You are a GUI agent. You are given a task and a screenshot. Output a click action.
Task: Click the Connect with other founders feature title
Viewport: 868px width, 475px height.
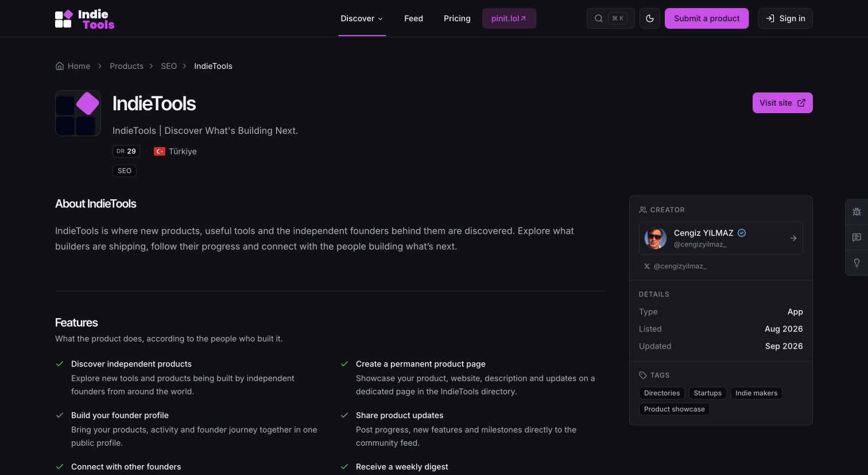pos(126,467)
